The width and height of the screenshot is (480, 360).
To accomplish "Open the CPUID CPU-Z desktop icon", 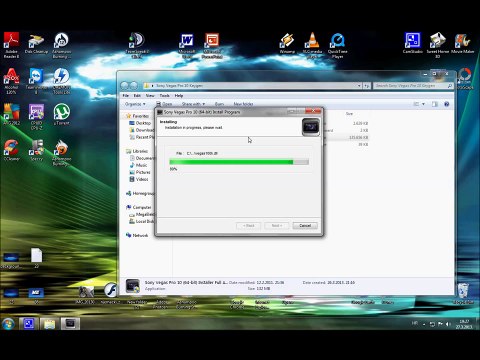I will 36,117.
